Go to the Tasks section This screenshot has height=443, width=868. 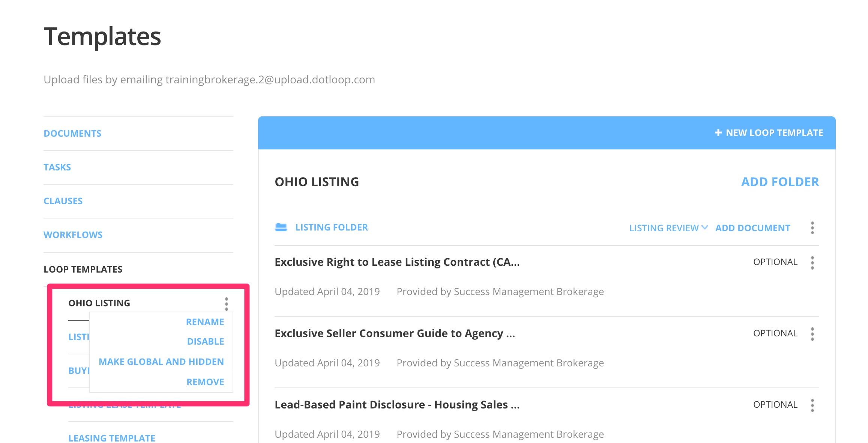click(x=57, y=167)
